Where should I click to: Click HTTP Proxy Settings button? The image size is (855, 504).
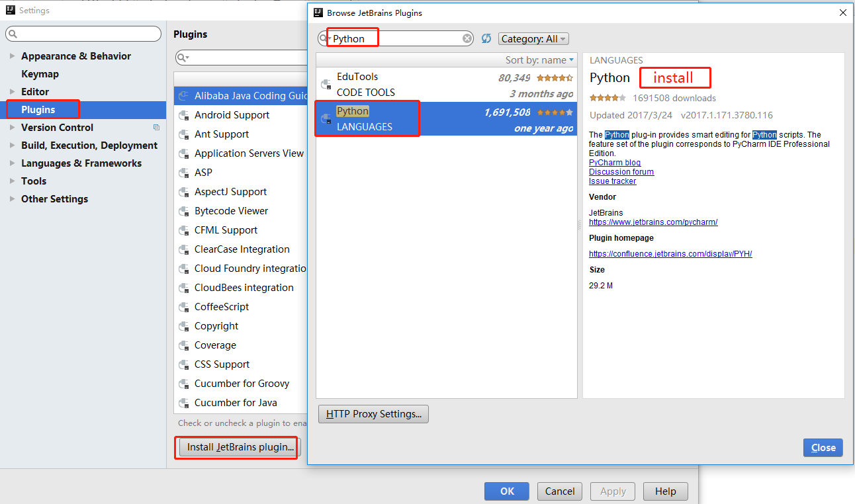pos(374,414)
